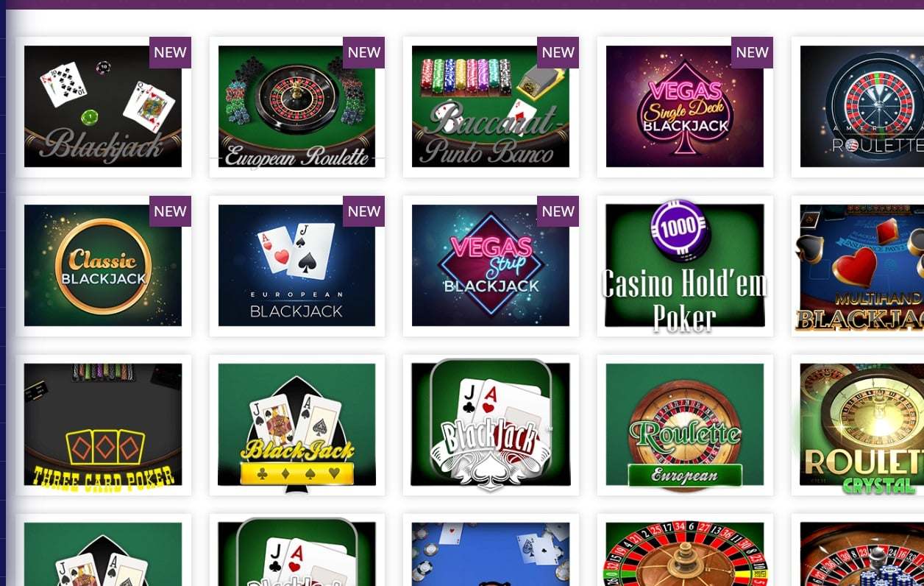Open blue table card game in bottom row

point(491,554)
